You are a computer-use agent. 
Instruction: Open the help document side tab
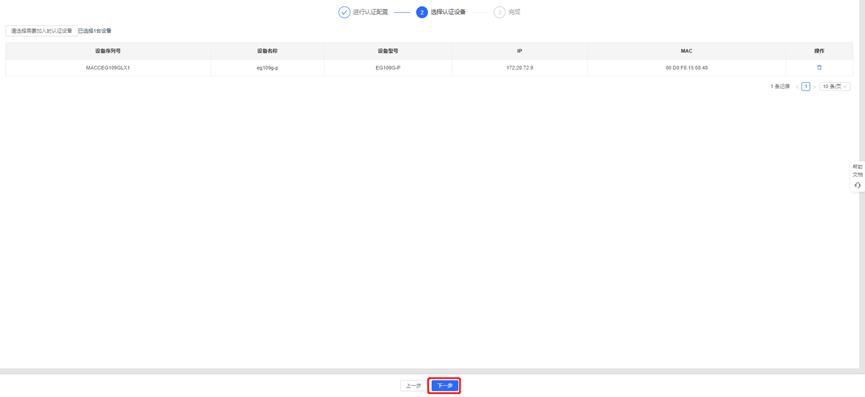[857, 170]
